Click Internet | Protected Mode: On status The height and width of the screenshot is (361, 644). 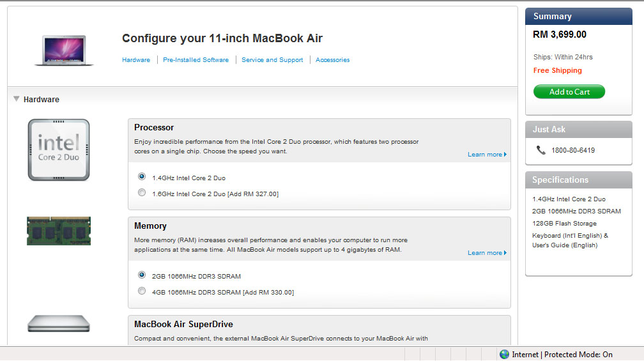tap(562, 355)
